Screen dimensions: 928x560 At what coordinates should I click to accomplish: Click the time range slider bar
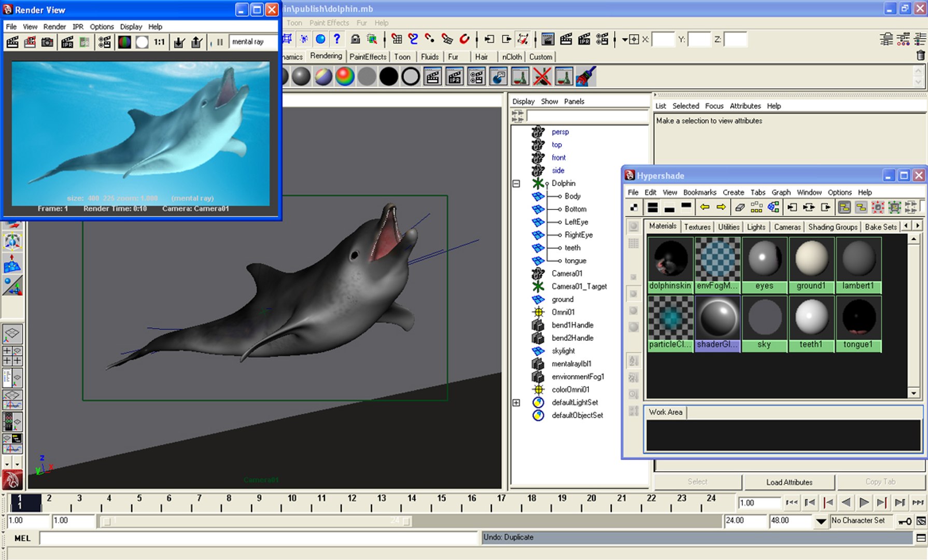(257, 521)
